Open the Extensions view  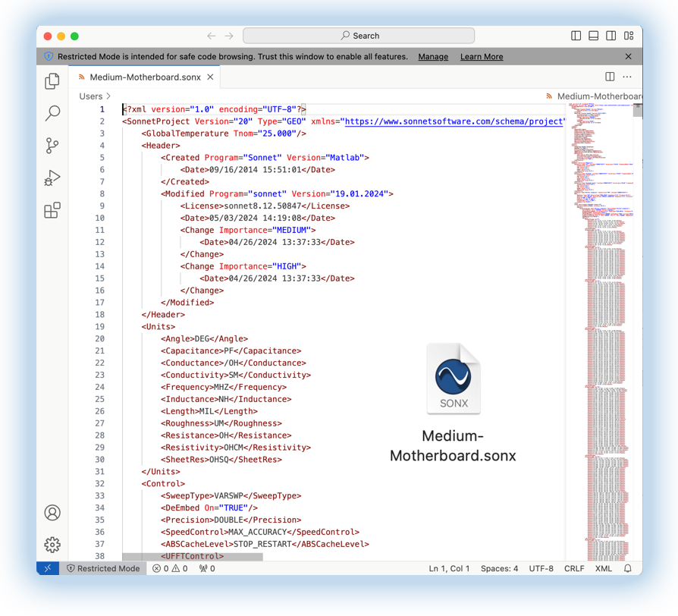52,211
